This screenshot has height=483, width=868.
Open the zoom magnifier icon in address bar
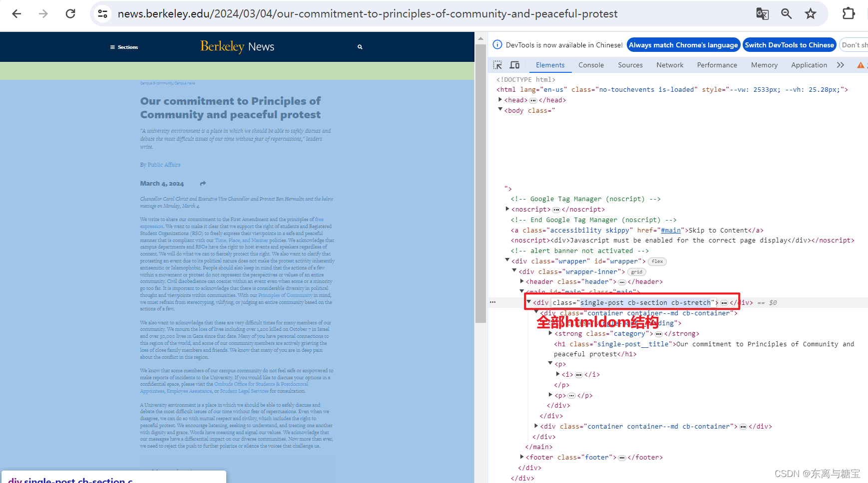click(786, 13)
